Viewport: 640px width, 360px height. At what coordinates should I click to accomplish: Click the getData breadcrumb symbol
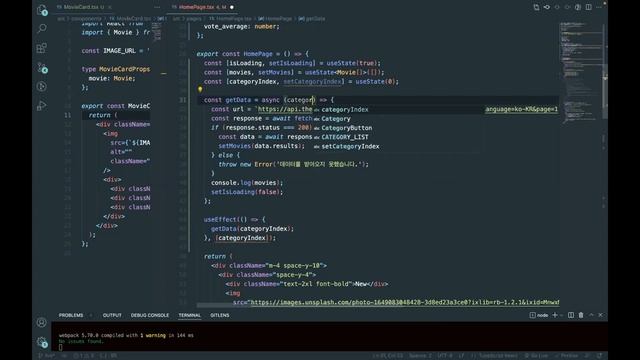pyautogui.click(x=312, y=19)
